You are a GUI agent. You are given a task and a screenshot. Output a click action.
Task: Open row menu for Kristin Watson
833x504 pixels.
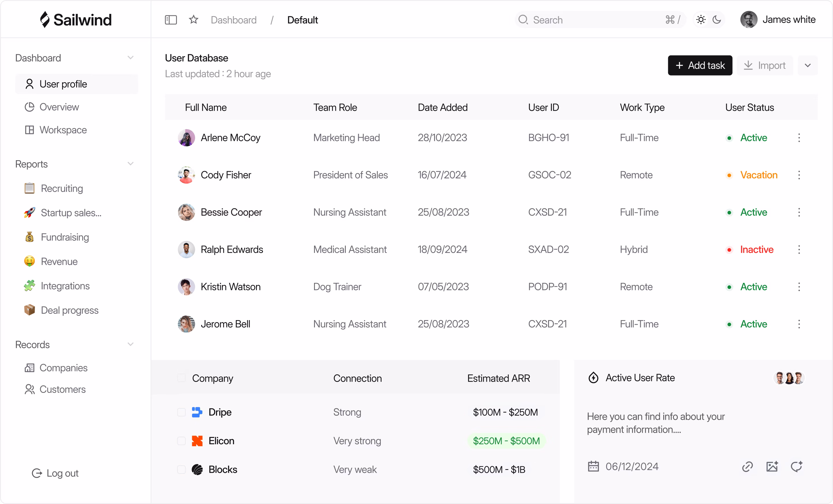pyautogui.click(x=799, y=287)
